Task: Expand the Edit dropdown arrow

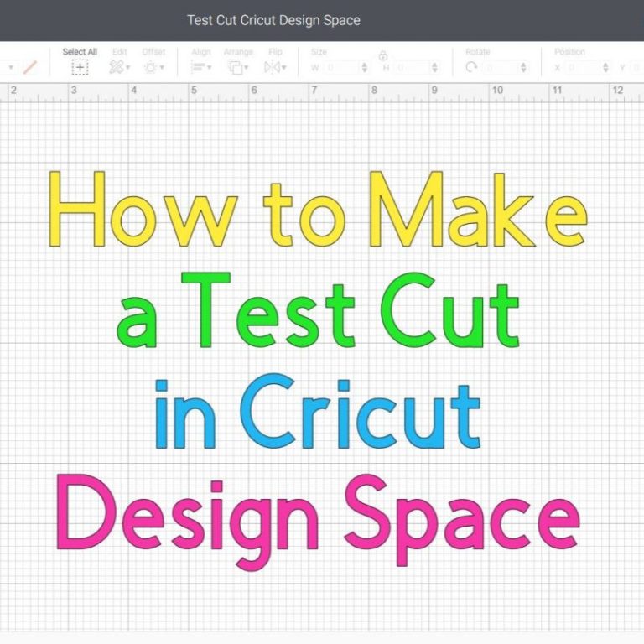Action: point(128,68)
